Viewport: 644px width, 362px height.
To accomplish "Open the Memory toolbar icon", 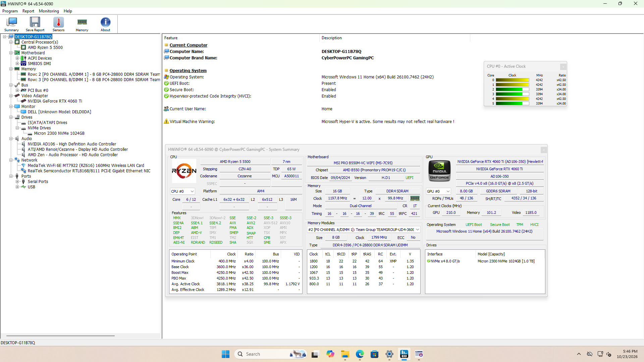I will point(82,24).
